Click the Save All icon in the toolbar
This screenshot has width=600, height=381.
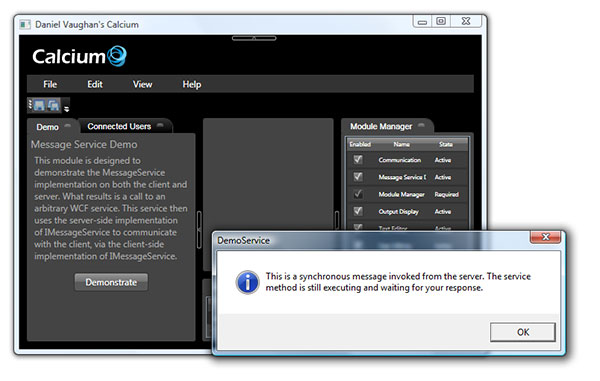(x=53, y=105)
